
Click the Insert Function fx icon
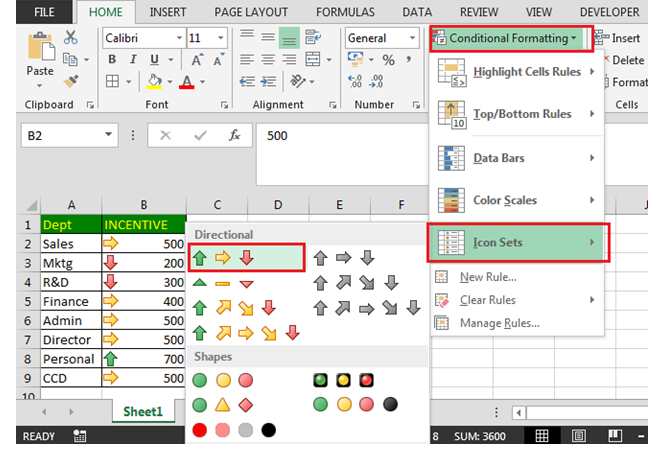pyautogui.click(x=234, y=135)
